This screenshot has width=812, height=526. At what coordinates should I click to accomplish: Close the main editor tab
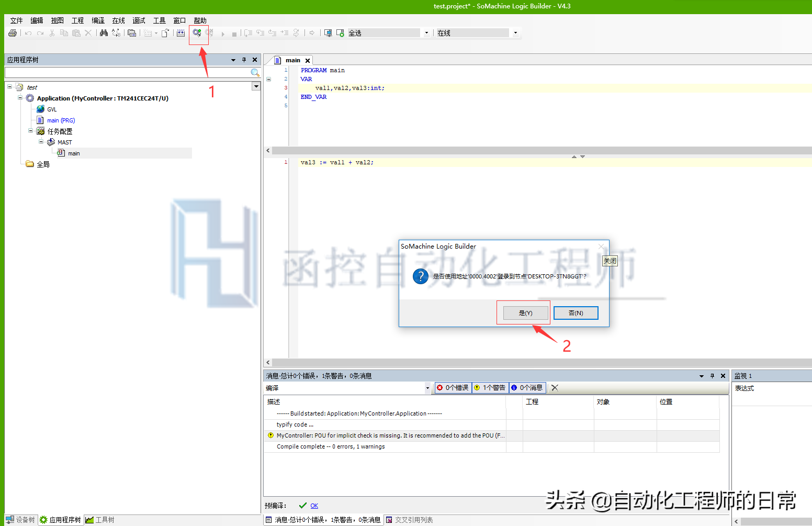[x=308, y=61]
